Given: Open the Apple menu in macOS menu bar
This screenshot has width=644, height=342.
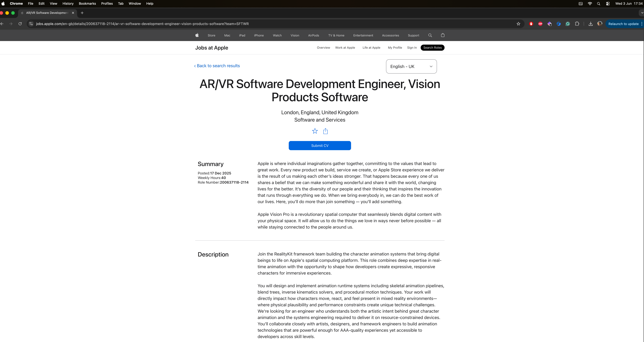Looking at the screenshot, I should pyautogui.click(x=3, y=4).
